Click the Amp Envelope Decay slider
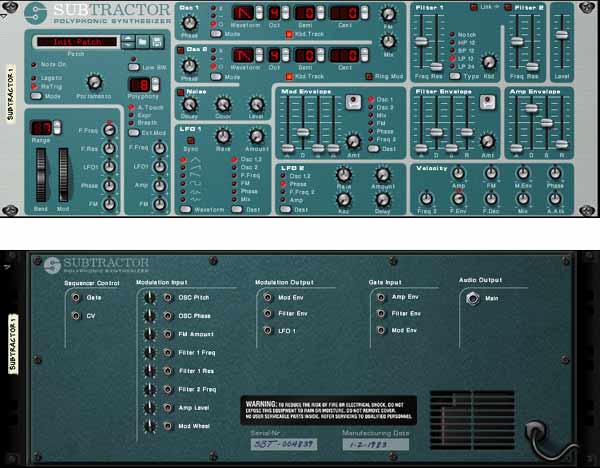Viewport: 600px width, 468px height. [531, 108]
